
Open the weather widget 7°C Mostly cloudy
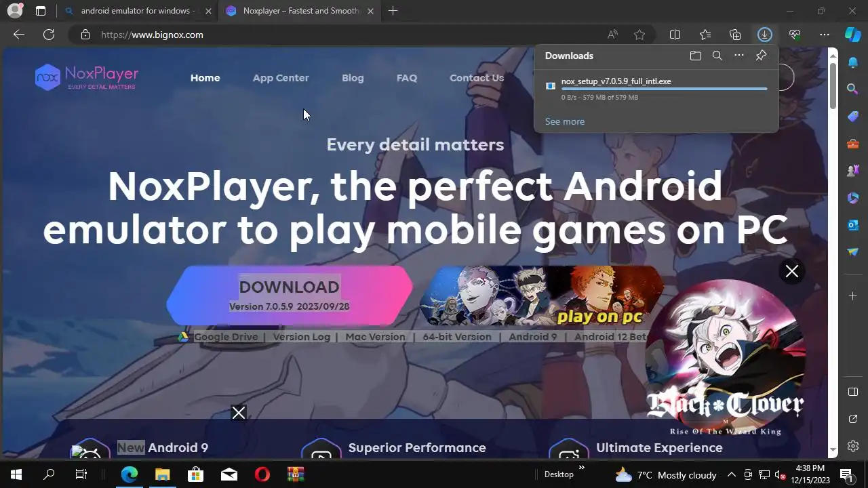(665, 474)
